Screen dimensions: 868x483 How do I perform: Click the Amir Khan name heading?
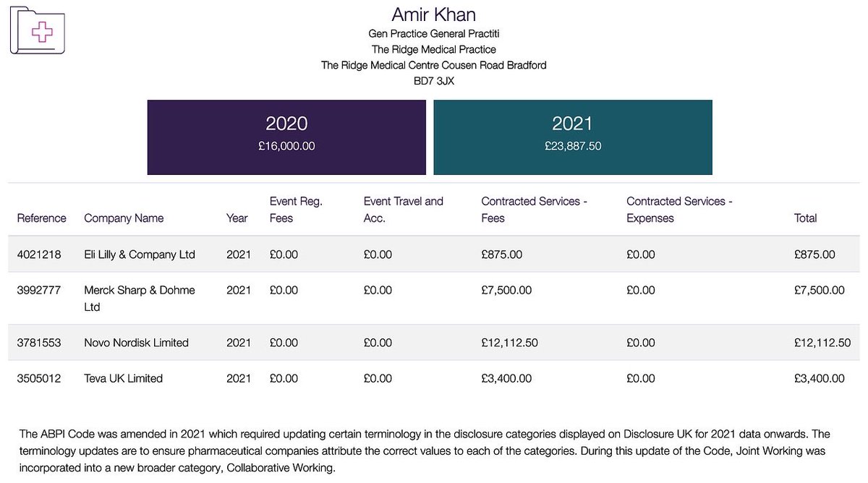click(x=433, y=14)
